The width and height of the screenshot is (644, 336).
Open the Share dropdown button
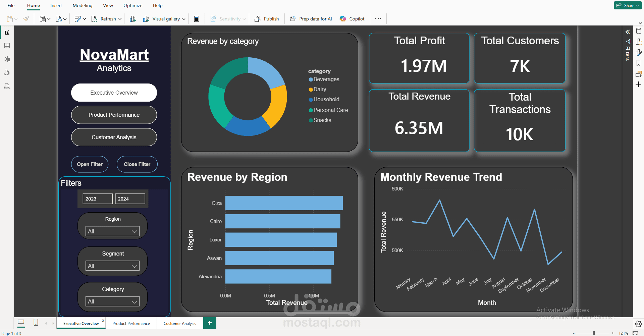(628, 5)
